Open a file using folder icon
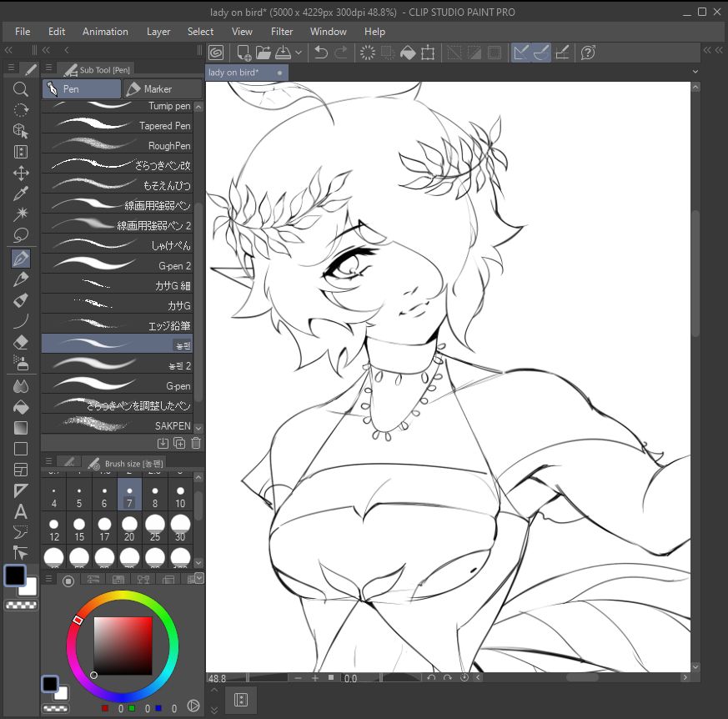The height and width of the screenshot is (719, 728). coord(264,53)
